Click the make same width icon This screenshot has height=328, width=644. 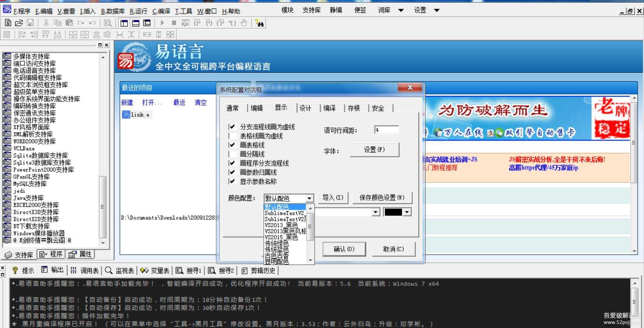(x=147, y=34)
